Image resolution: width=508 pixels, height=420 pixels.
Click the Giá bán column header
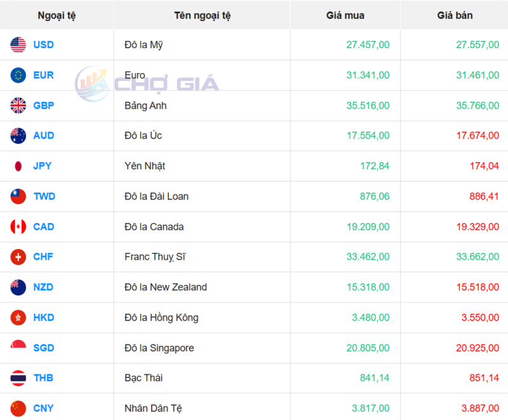[x=455, y=15]
